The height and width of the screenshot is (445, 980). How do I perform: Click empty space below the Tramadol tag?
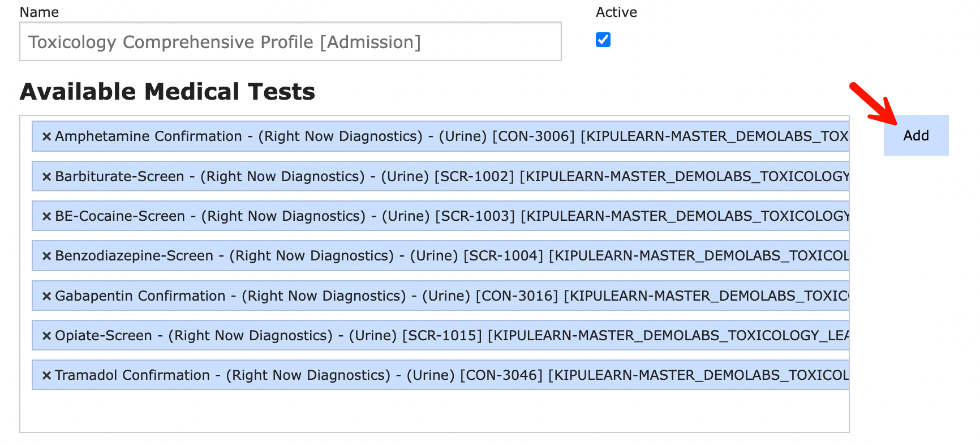[435, 412]
